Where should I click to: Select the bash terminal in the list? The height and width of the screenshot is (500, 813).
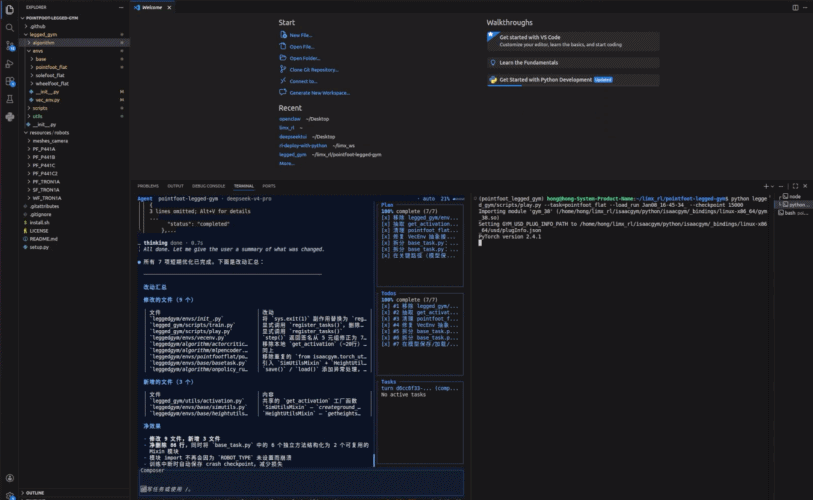792,213
